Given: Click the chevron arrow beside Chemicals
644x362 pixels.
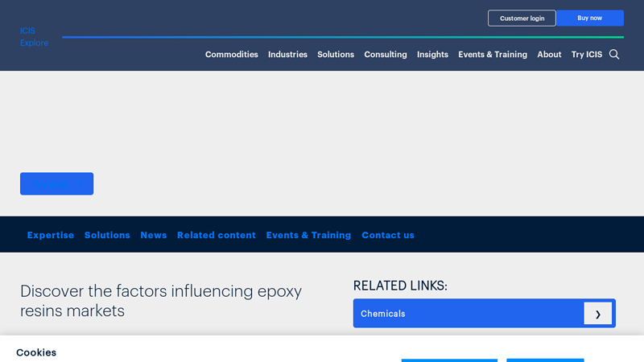Looking at the screenshot, I should tap(597, 314).
